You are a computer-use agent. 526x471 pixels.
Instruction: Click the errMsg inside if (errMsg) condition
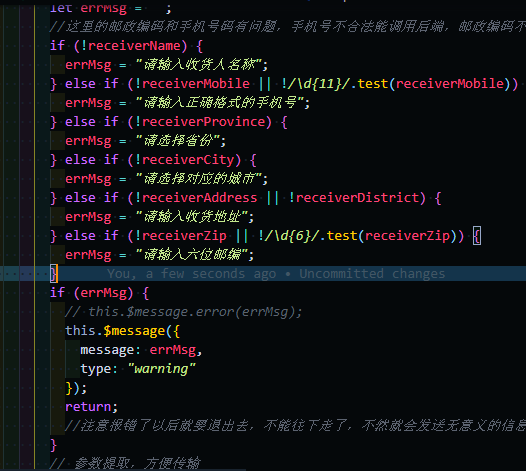click(x=103, y=293)
